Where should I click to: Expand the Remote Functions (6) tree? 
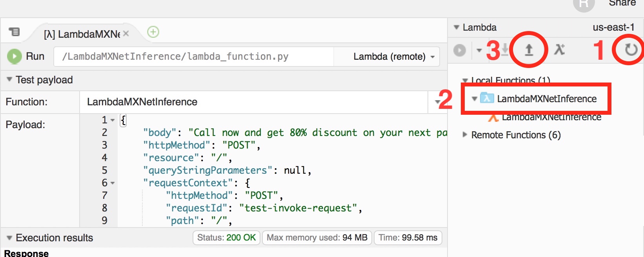point(465,135)
